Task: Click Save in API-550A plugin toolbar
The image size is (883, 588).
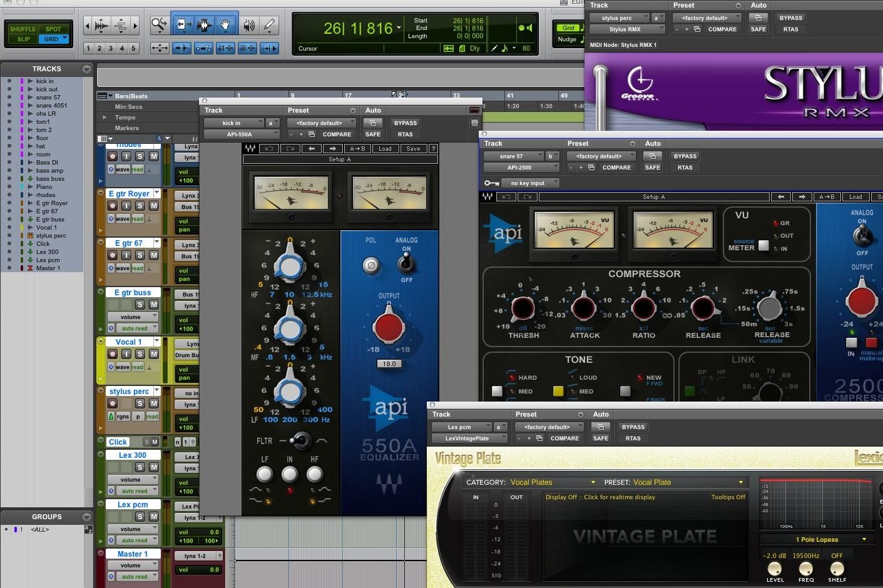Action: tap(413, 149)
